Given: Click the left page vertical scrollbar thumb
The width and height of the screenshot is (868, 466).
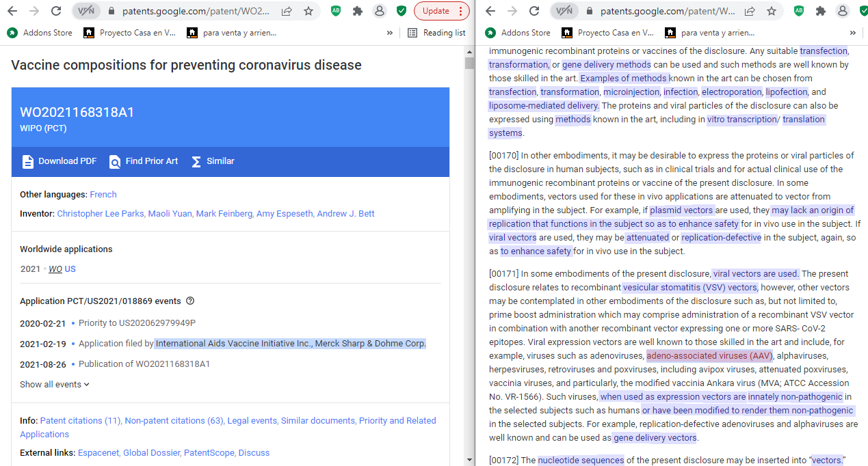Looking at the screenshot, I should tap(469, 63).
